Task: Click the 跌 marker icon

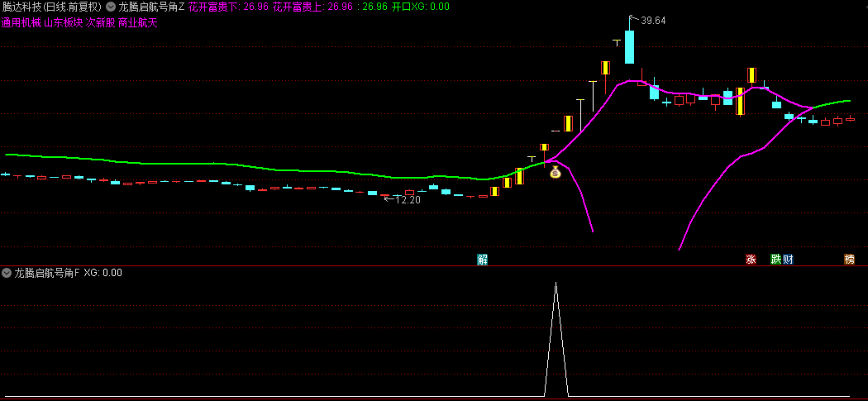Action: click(776, 260)
